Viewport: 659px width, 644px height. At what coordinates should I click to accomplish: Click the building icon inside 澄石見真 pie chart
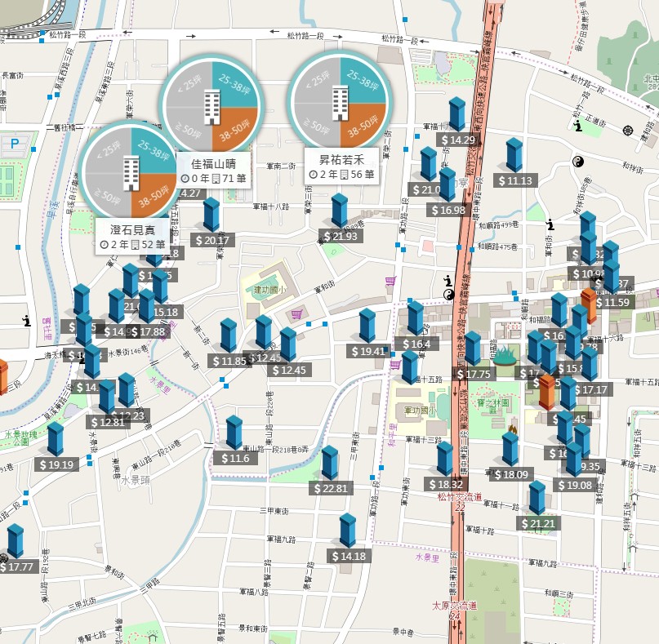click(131, 173)
